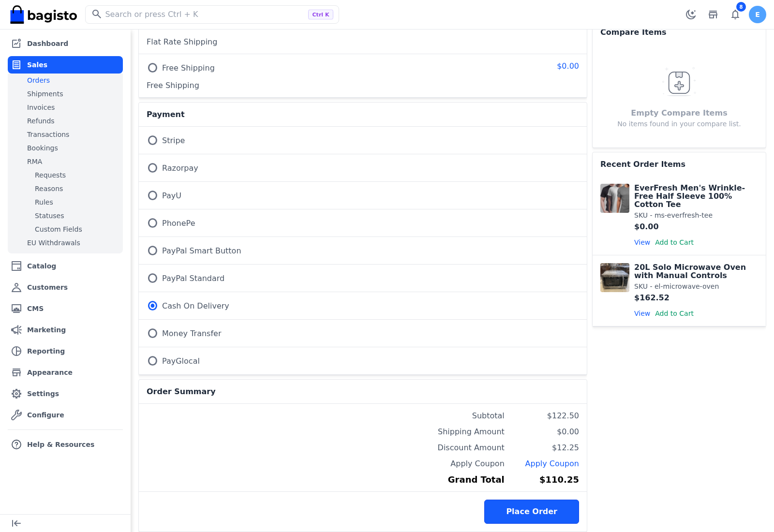Open Invoices in Sales submenu
The width and height of the screenshot is (774, 532).
(41, 107)
